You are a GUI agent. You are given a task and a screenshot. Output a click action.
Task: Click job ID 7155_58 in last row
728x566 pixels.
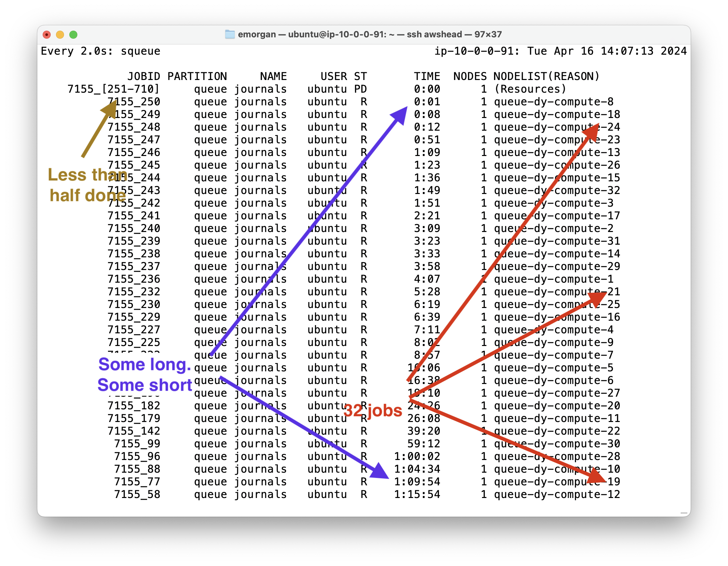click(x=137, y=494)
